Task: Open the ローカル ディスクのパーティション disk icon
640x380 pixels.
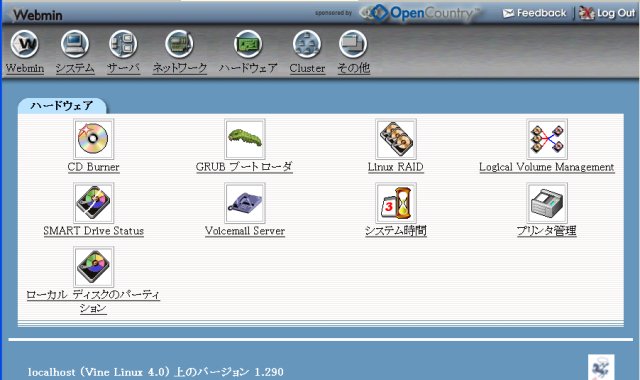Action: point(93,266)
